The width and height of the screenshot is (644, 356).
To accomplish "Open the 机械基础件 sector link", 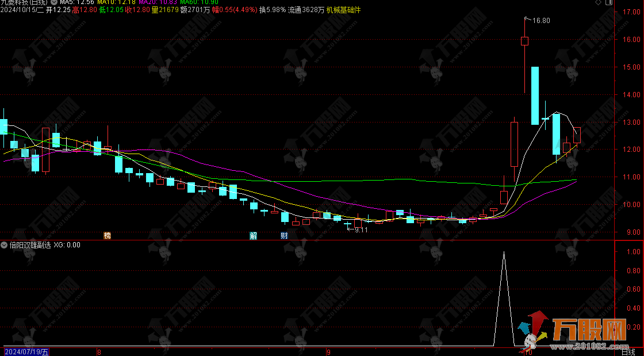I will tap(343, 10).
